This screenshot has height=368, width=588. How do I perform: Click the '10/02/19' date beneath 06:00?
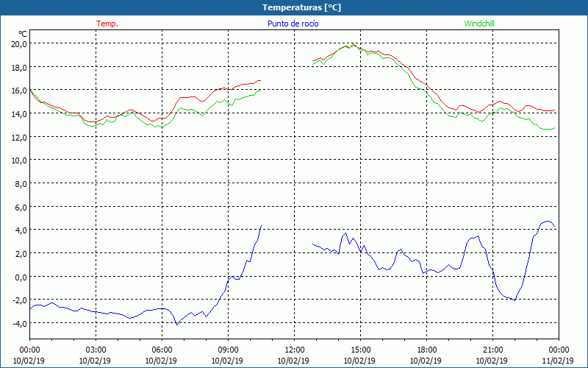tap(161, 361)
